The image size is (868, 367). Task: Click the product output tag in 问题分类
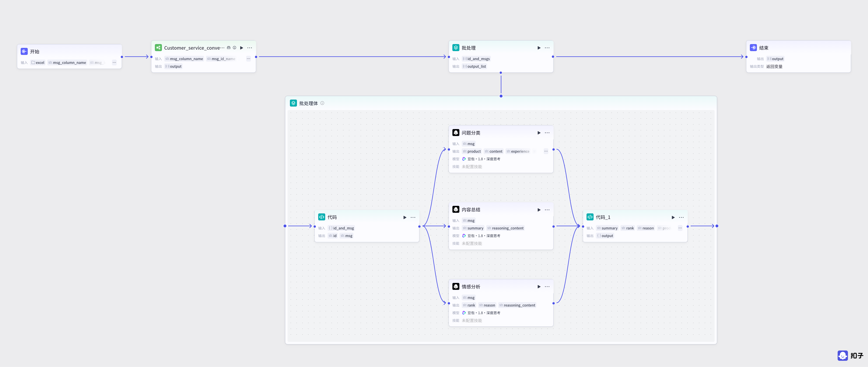point(472,151)
